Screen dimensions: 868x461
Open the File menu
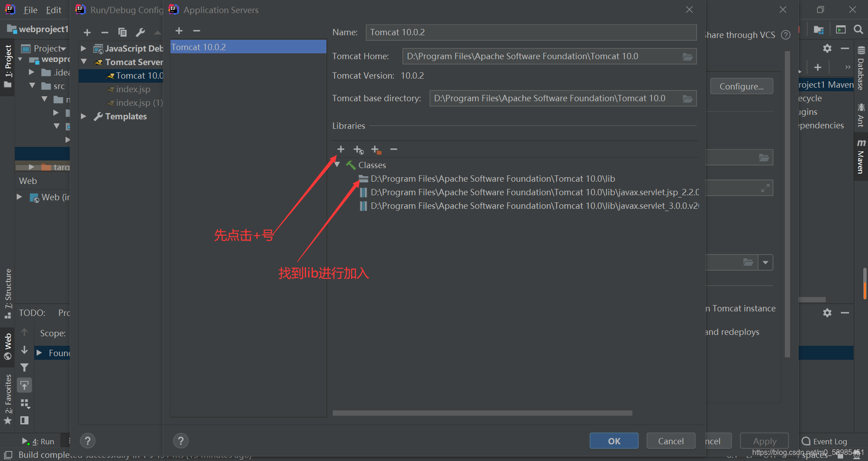point(30,10)
